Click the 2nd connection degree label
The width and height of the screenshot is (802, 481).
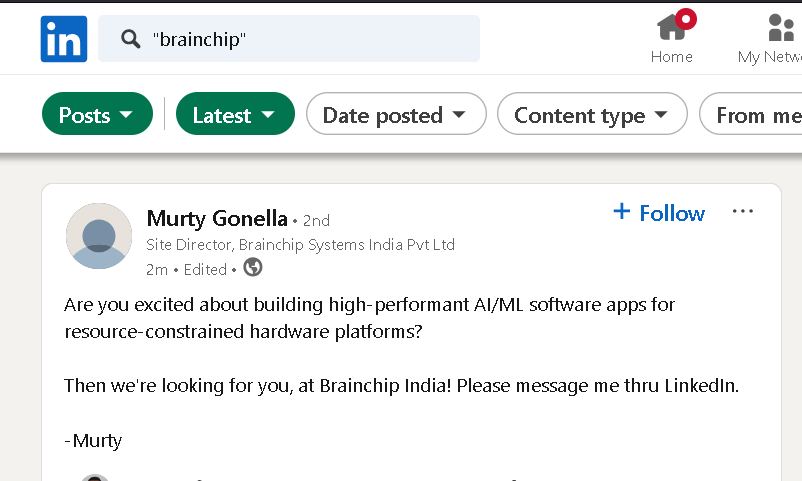[x=316, y=221]
